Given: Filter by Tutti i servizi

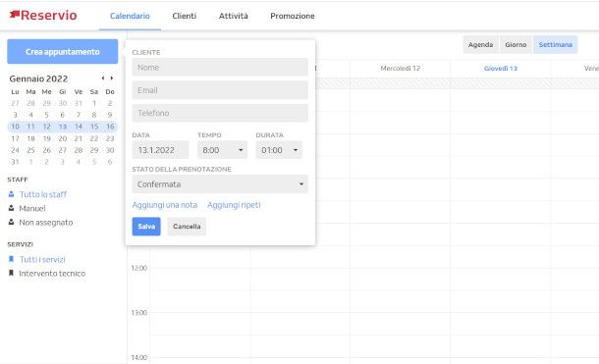Looking at the screenshot, I should 42,259.
